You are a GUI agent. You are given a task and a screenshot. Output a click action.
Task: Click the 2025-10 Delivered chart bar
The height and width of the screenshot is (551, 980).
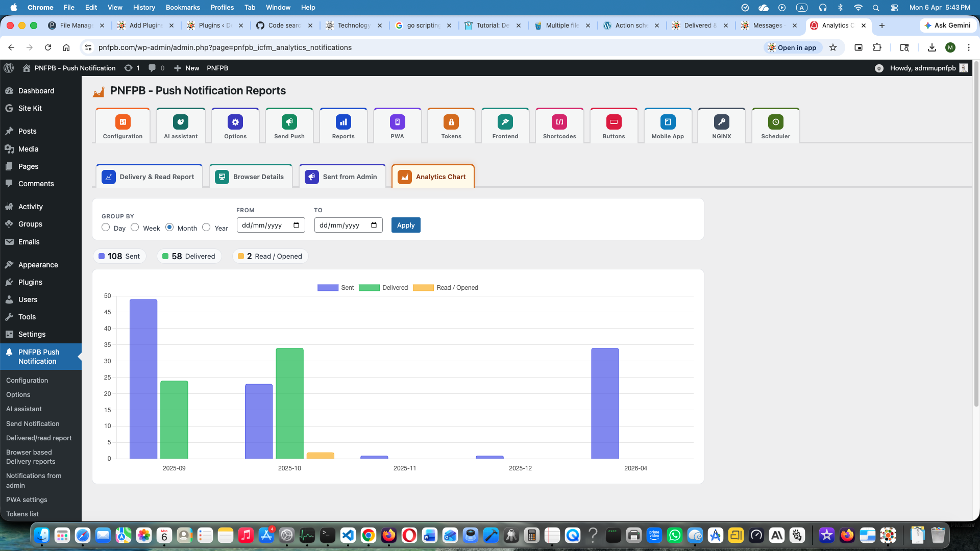(x=289, y=403)
